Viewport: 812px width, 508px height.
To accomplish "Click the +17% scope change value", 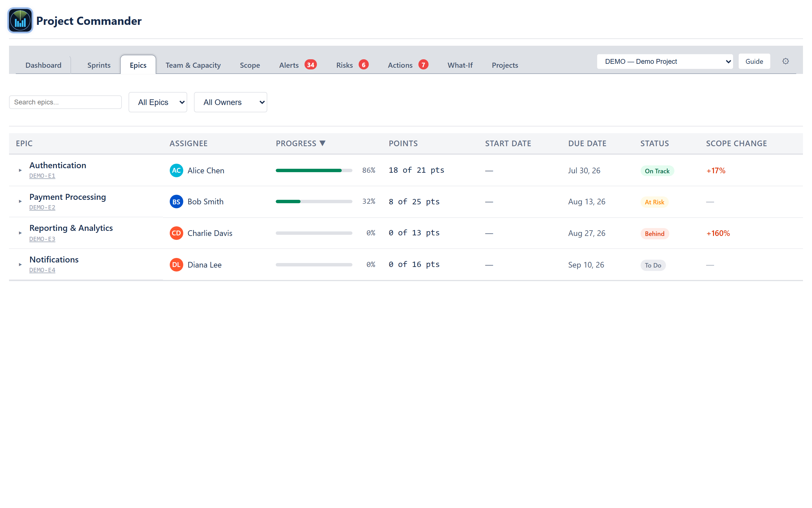I will coord(716,171).
